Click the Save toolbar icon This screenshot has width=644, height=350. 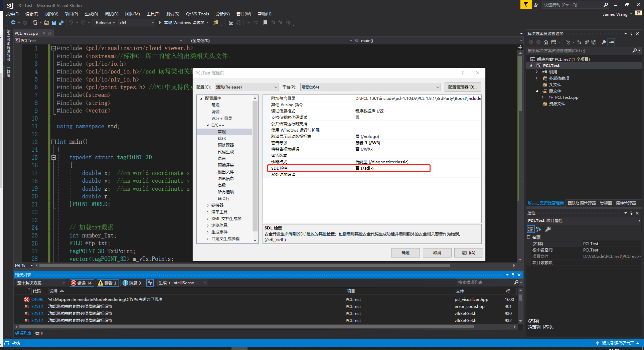pyautogui.click(x=54, y=23)
